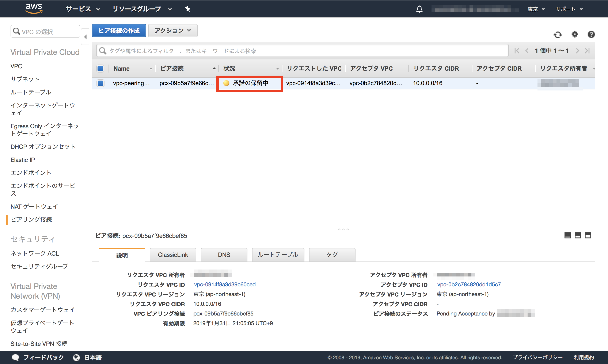Click the フィードバック speech bubble icon
Viewport: 608px width, 364px height.
click(15, 358)
